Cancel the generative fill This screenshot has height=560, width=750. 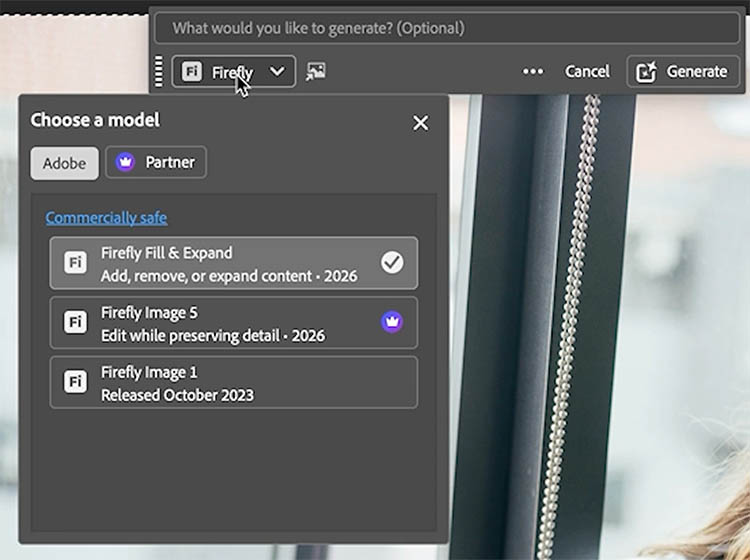[x=587, y=72]
